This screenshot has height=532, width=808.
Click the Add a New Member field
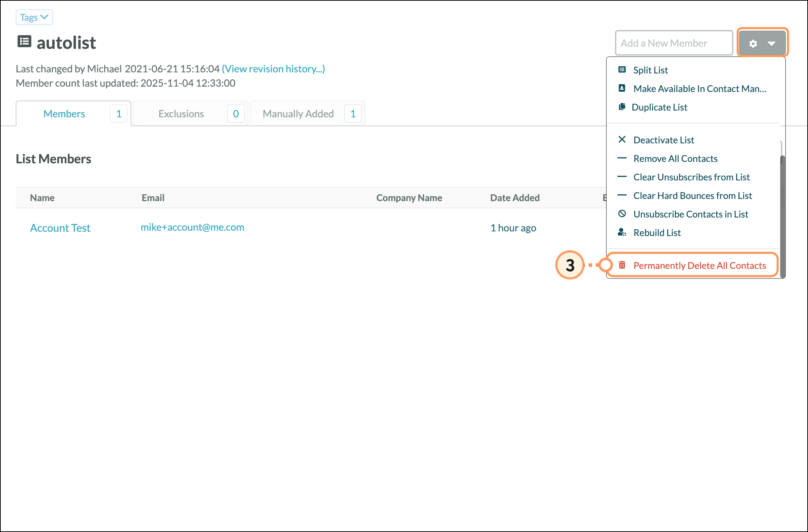pos(673,43)
